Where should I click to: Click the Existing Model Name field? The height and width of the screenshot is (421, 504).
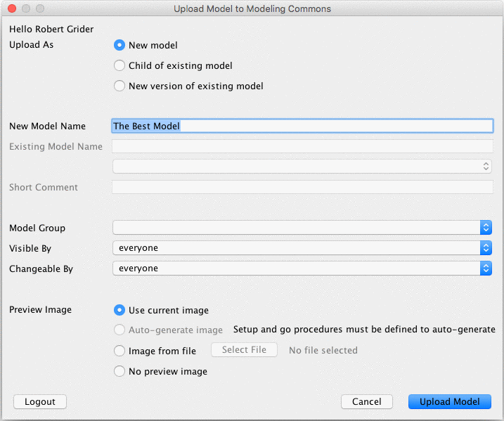302,147
